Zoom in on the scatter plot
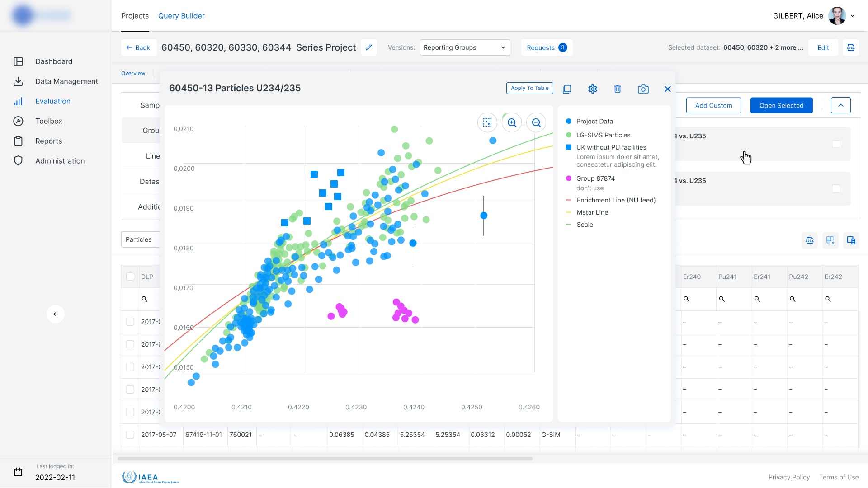This screenshot has height=488, width=868. [512, 122]
